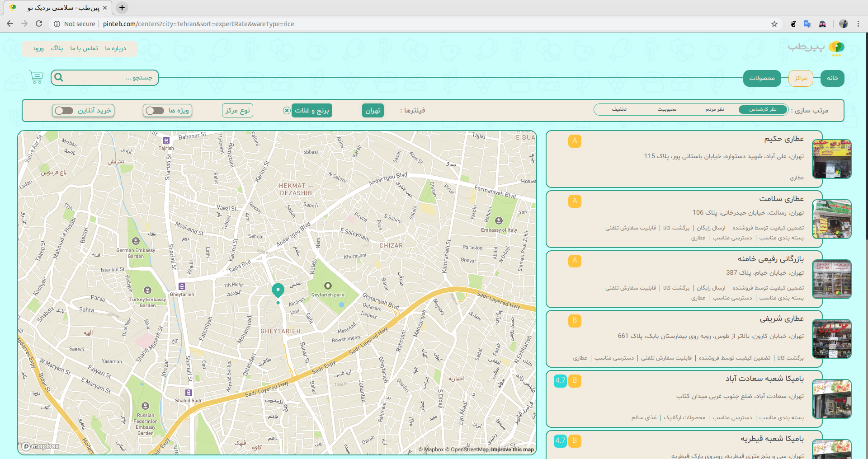This screenshot has height=459, width=868.
Task: Open بامیکا سعادت آباد shop thumbnail
Action: [831, 399]
